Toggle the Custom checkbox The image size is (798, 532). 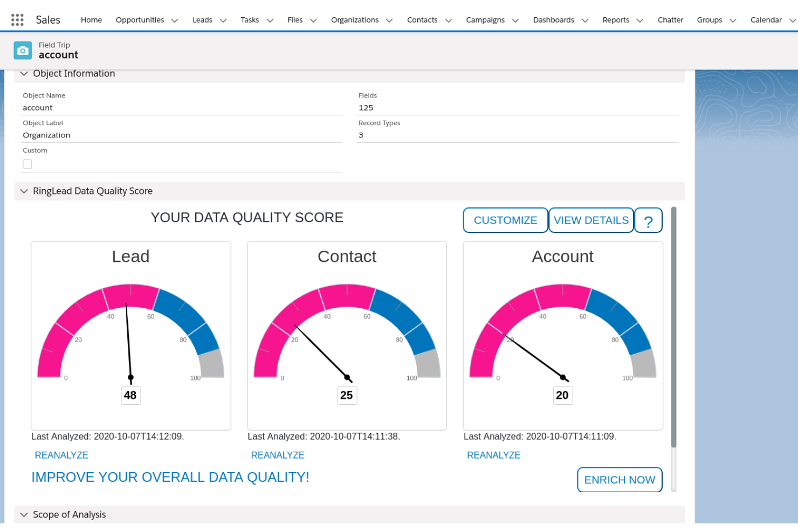coord(27,163)
